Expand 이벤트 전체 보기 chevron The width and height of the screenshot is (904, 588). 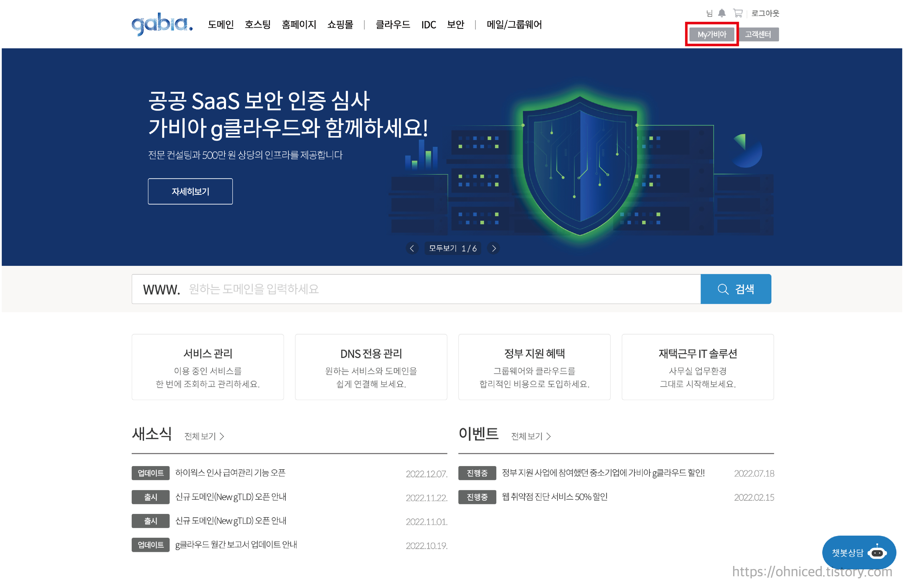(548, 437)
